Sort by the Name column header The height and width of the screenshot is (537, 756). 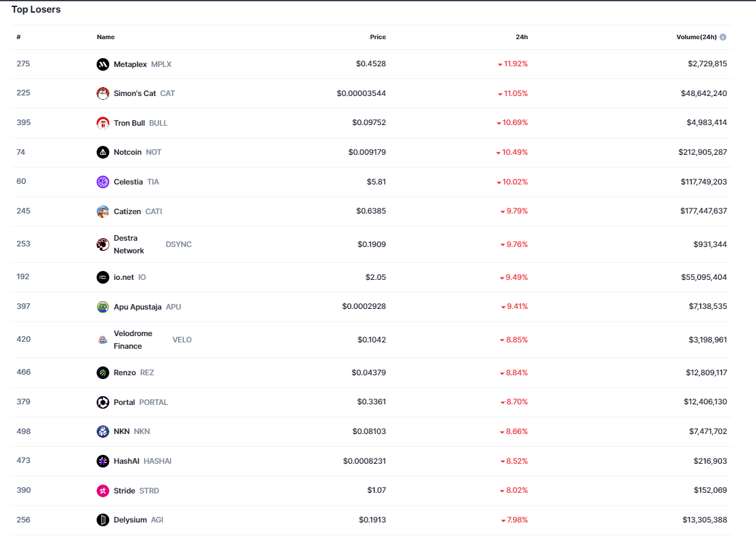click(105, 37)
